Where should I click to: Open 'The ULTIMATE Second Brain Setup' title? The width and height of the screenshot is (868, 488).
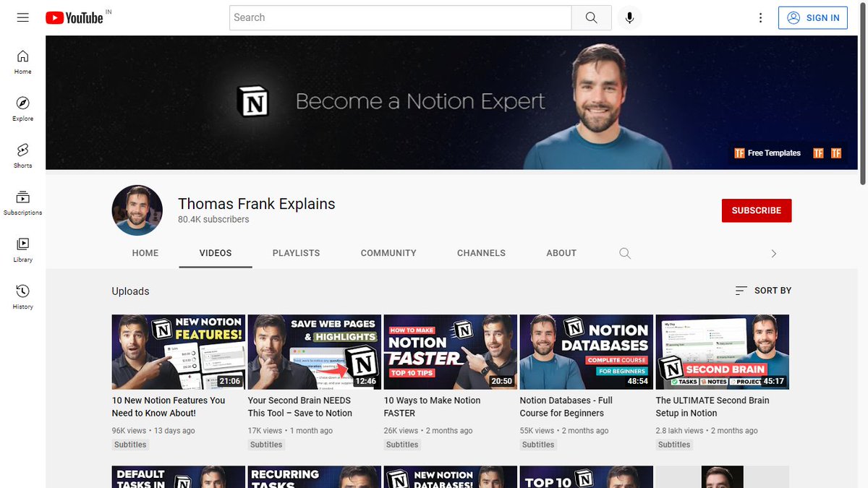tap(712, 406)
